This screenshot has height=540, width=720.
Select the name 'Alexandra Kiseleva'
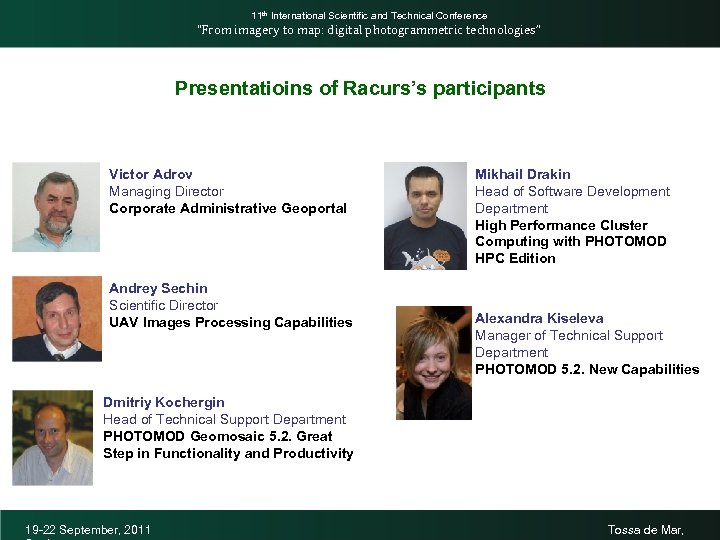540,318
